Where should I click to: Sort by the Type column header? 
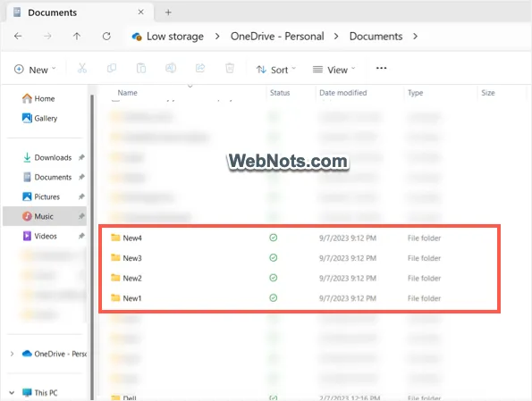click(x=415, y=93)
